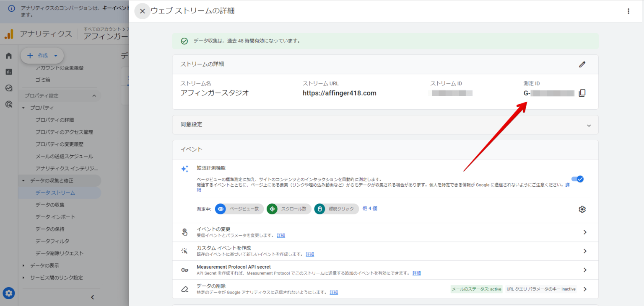Click the 詳細 link for custom events
The height and width of the screenshot is (306, 644).
(309, 254)
